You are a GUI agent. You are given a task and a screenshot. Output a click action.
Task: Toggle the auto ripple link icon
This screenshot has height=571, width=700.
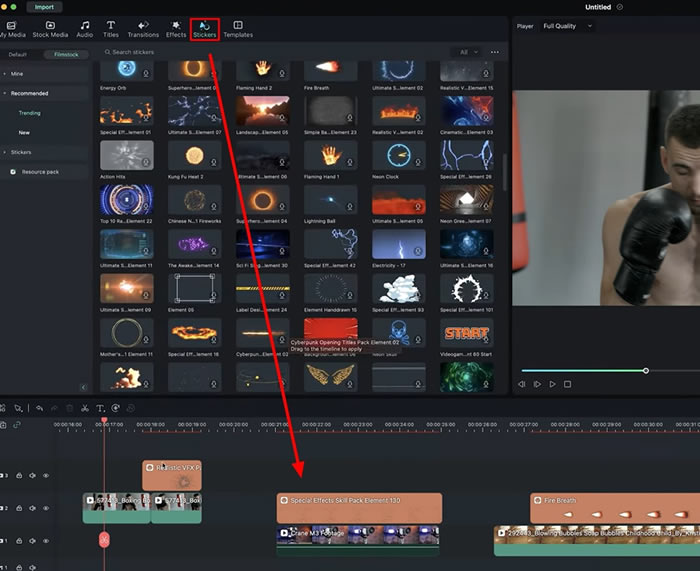point(17,425)
